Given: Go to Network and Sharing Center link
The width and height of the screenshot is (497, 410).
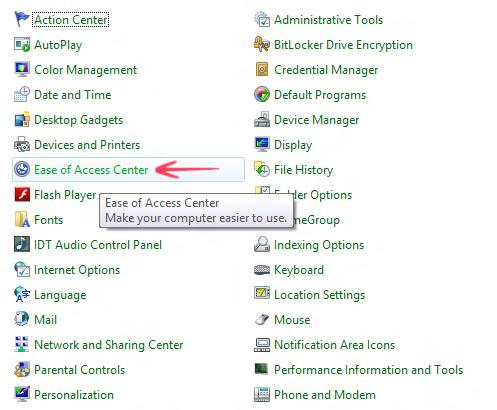Looking at the screenshot, I should tap(109, 345).
